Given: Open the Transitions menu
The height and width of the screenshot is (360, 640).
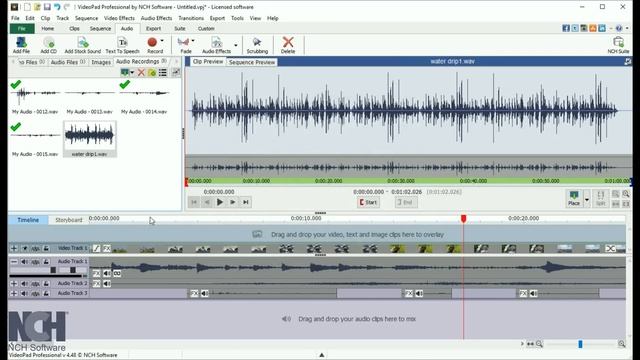Looking at the screenshot, I should (191, 18).
